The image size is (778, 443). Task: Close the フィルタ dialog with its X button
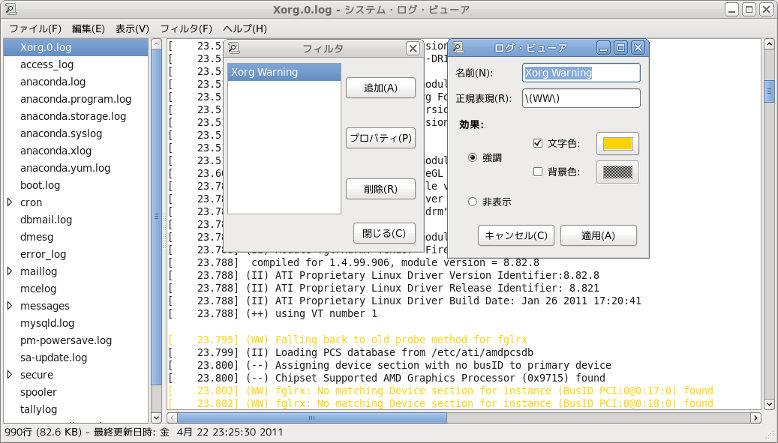pos(413,48)
